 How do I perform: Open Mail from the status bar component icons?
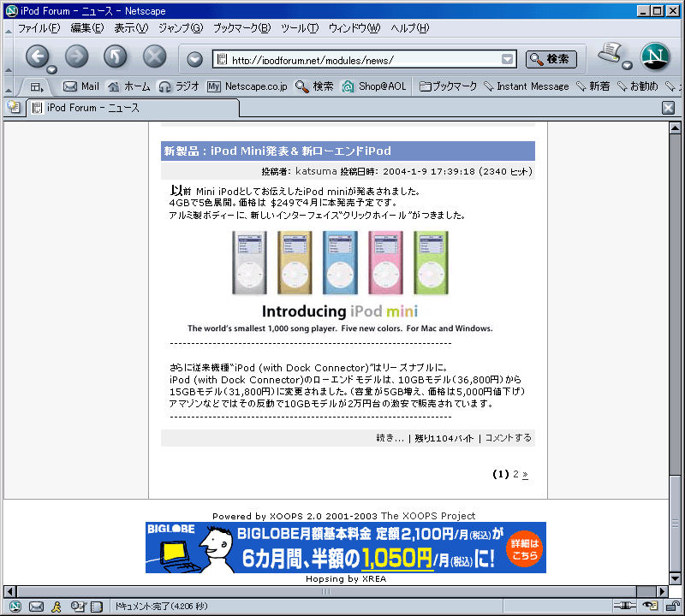click(36, 607)
